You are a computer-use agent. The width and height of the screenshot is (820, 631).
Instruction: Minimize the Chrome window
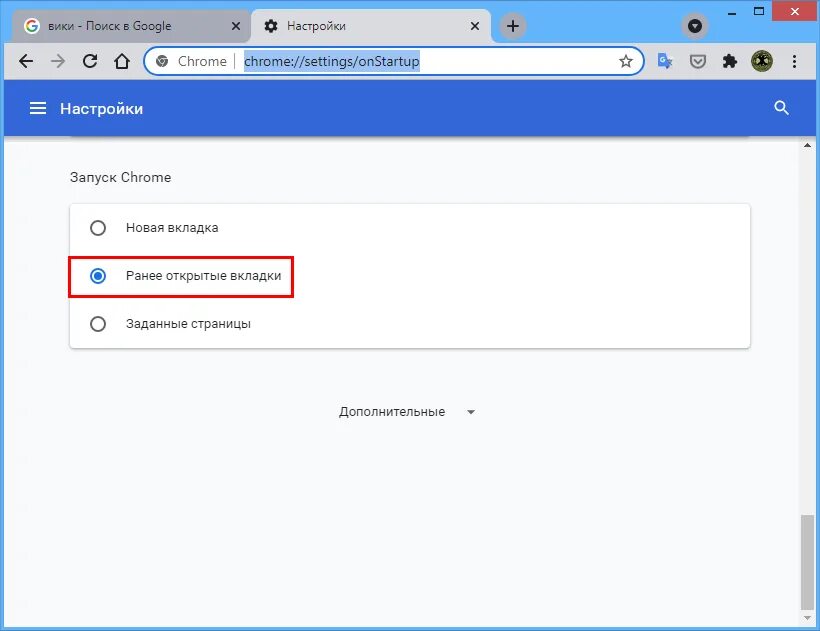point(732,12)
